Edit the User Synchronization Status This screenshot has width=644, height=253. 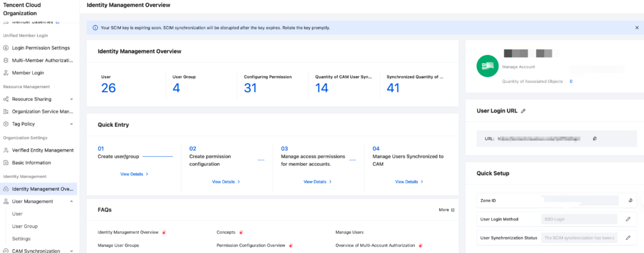click(x=628, y=238)
